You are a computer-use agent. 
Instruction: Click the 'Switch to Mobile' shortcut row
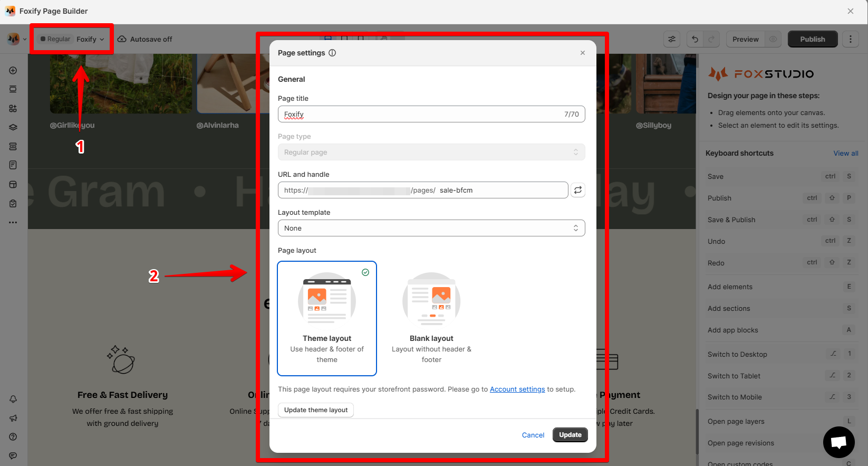tap(782, 397)
